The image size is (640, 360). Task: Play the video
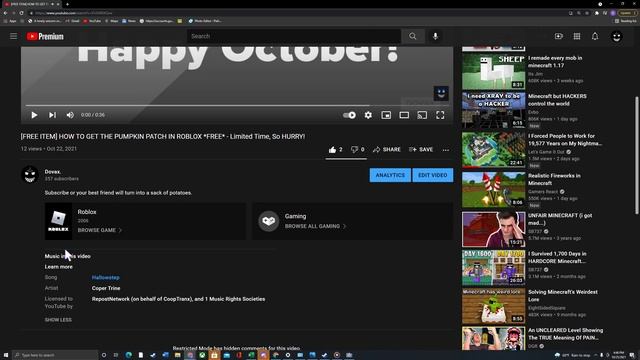[x=34, y=115]
